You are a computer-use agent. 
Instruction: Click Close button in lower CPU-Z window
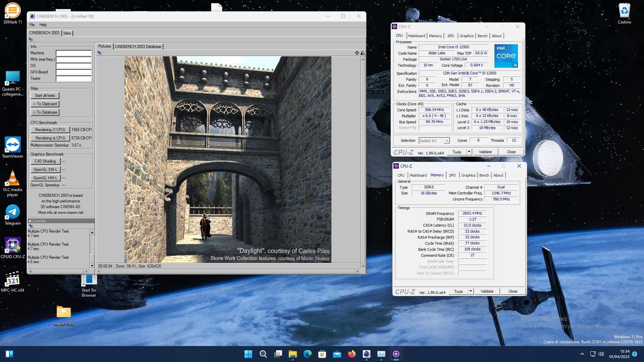pyautogui.click(x=513, y=291)
